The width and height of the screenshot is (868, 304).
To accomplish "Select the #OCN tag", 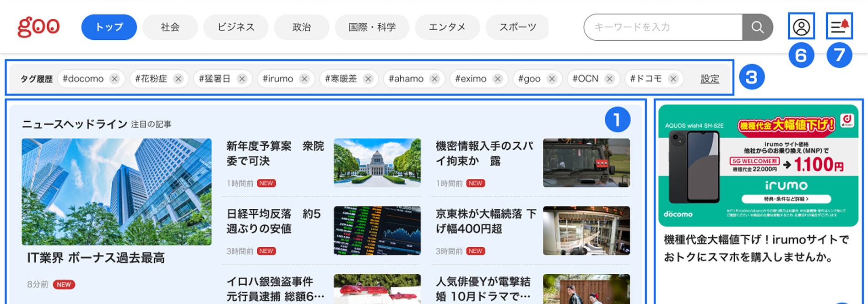I will coord(586,79).
